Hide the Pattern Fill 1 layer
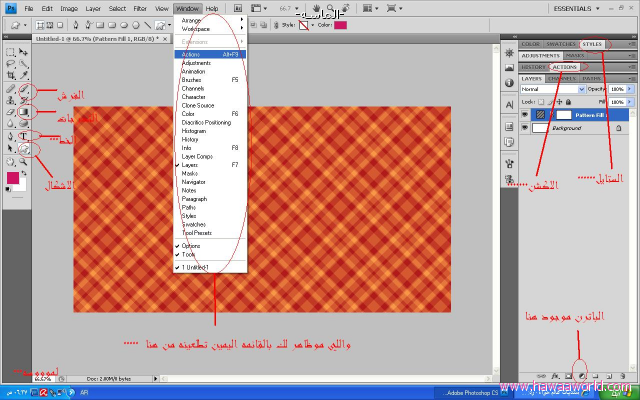Image resolution: width=640 pixels, height=400 pixels. click(525, 115)
